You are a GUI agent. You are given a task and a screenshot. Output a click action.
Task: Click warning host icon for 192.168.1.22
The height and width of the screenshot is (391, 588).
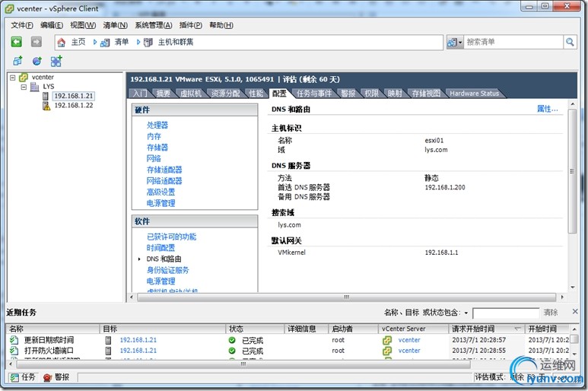pyautogui.click(x=46, y=106)
